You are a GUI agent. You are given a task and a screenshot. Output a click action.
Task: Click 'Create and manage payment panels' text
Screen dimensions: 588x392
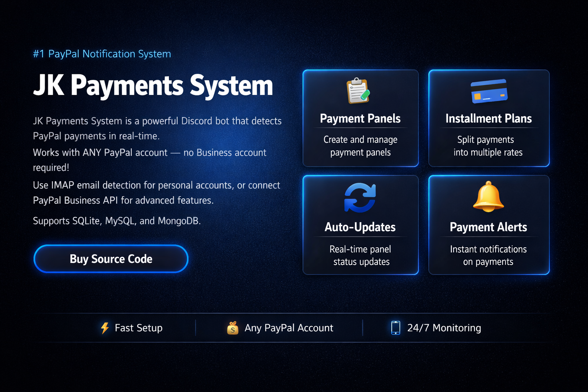360,146
